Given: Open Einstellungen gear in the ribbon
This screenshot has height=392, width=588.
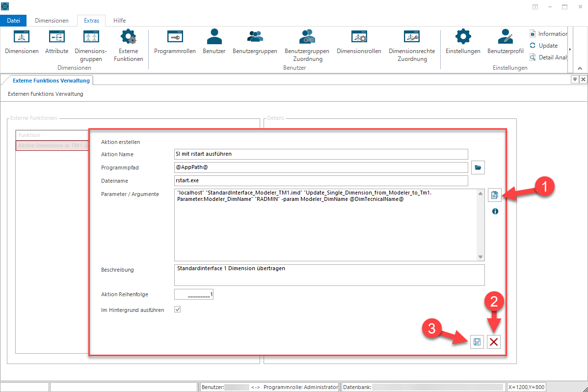Looking at the screenshot, I should click(463, 42).
